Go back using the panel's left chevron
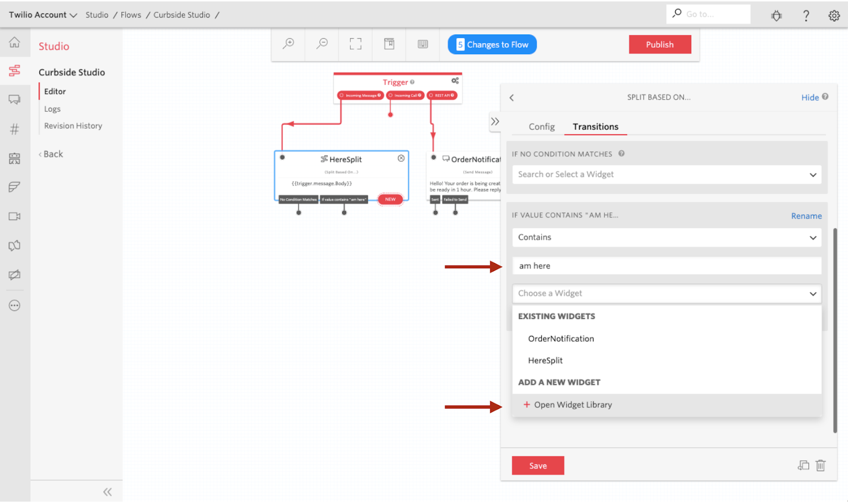The width and height of the screenshot is (848, 504). [x=511, y=98]
